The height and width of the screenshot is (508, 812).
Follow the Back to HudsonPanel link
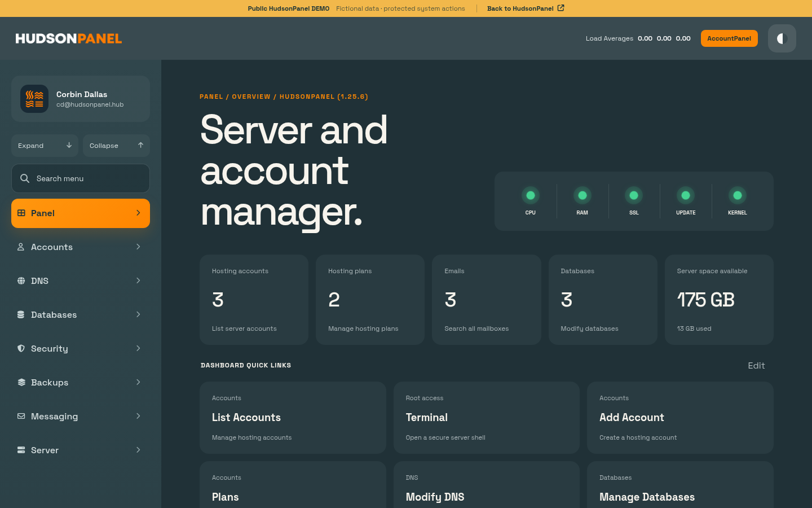[x=526, y=8]
